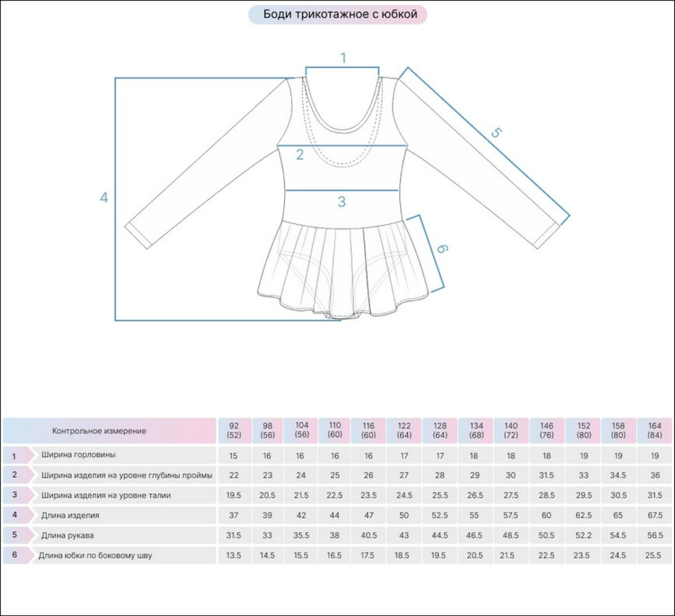Select the size column header 128 (64)
The image size is (675, 616).
440,430
